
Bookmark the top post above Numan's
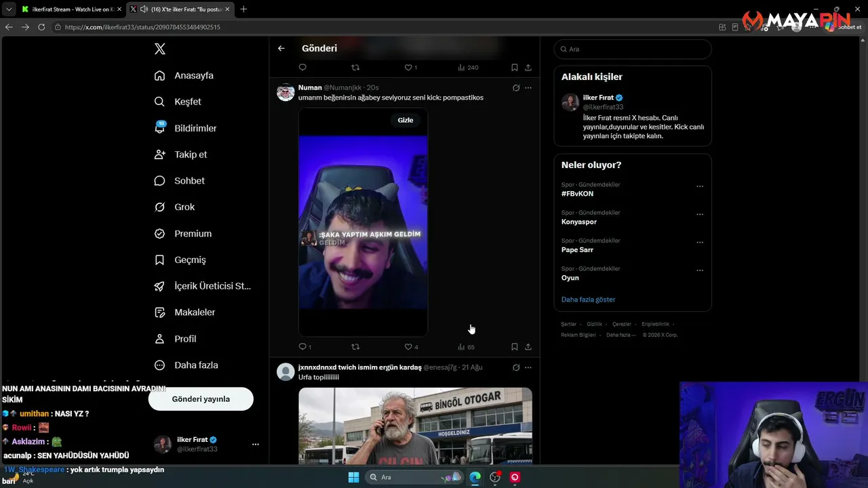[515, 67]
